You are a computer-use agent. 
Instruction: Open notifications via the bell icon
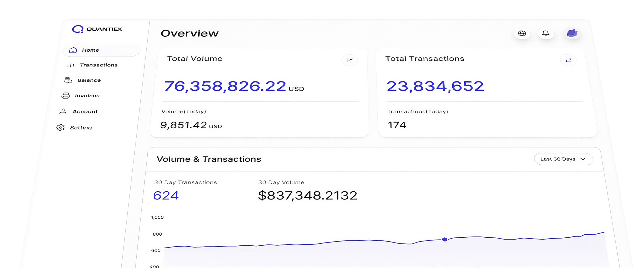coord(546,33)
